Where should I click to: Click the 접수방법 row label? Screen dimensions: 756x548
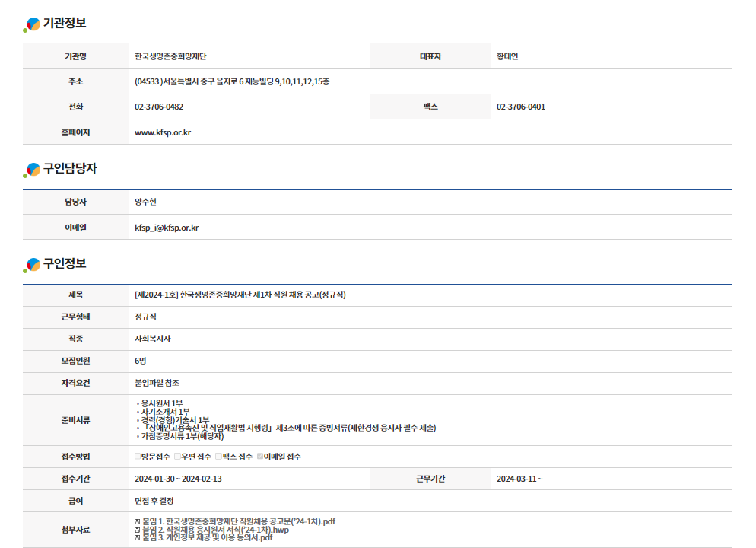(x=76, y=457)
